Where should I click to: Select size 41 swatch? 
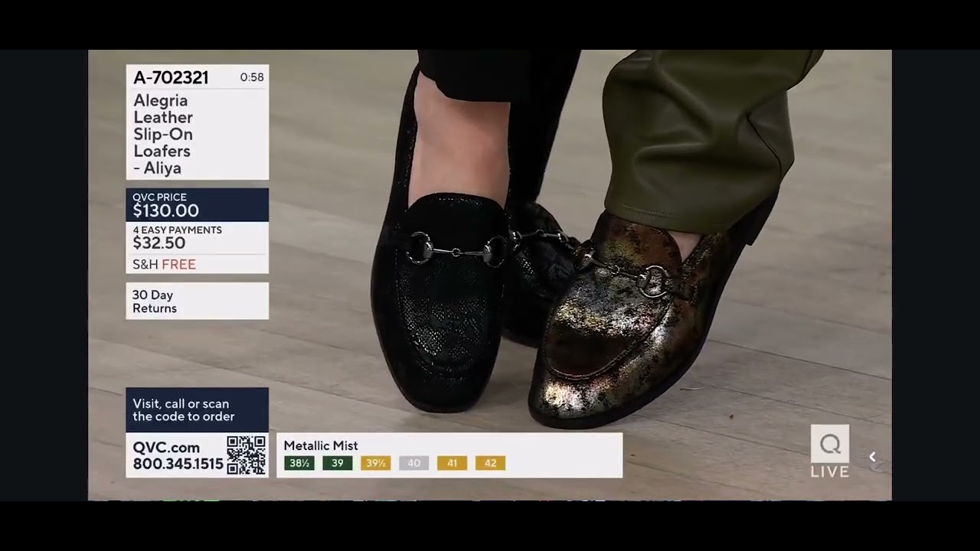click(x=452, y=463)
